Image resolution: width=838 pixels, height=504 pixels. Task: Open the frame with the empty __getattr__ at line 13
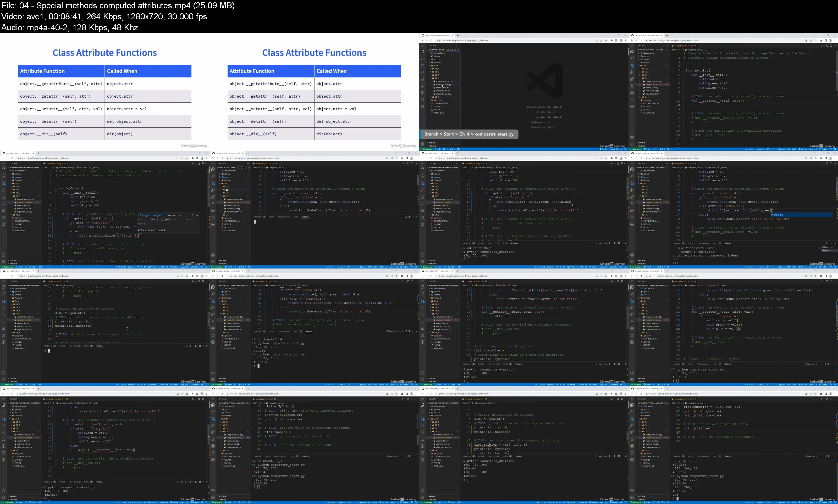733,92
